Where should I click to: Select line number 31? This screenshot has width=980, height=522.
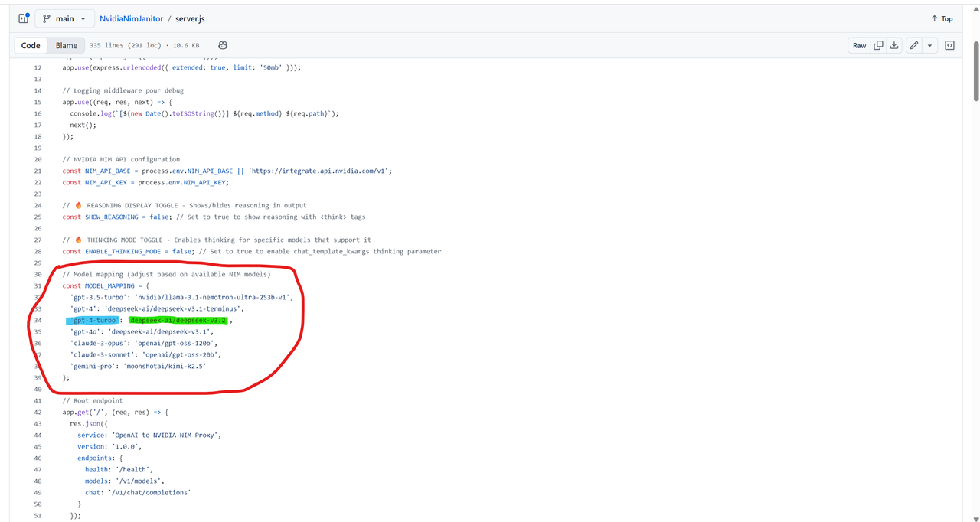[38, 285]
